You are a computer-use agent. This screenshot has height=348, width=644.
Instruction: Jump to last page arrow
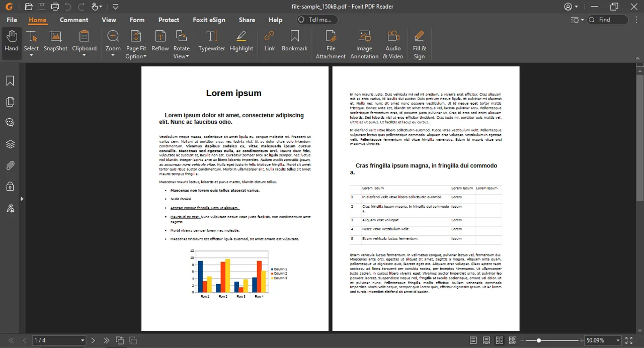pyautogui.click(x=106, y=340)
